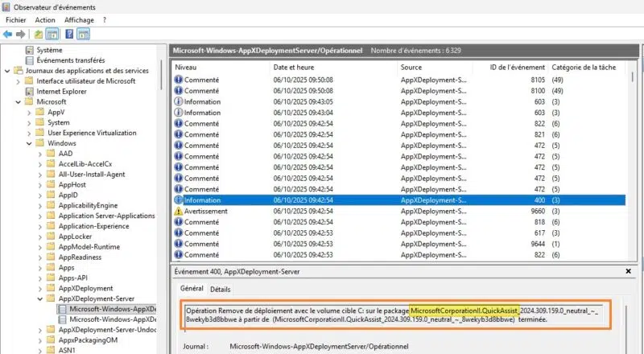Viewport: 644px width, 354px height.
Task: Collapse the AppXDeployment-Server node
Action: point(39,299)
